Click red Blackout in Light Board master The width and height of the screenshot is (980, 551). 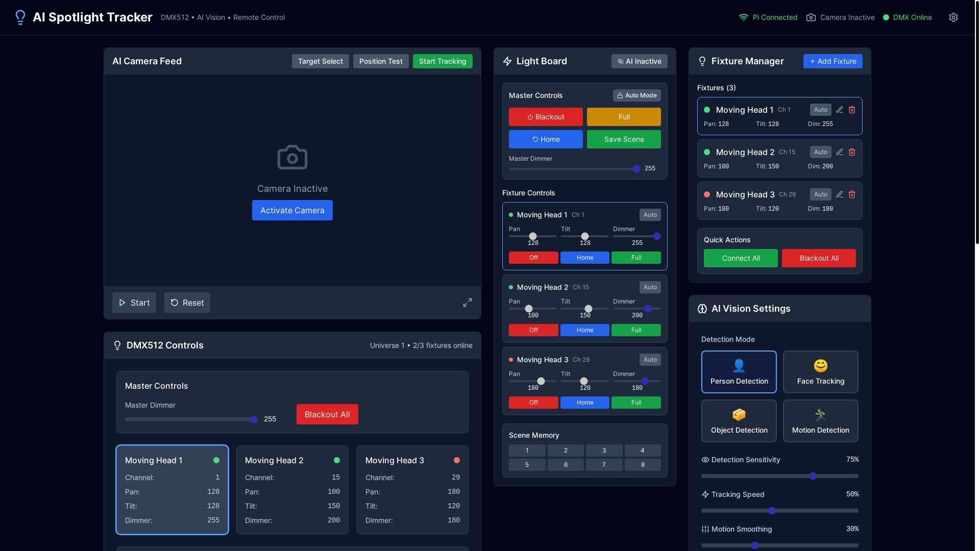546,117
